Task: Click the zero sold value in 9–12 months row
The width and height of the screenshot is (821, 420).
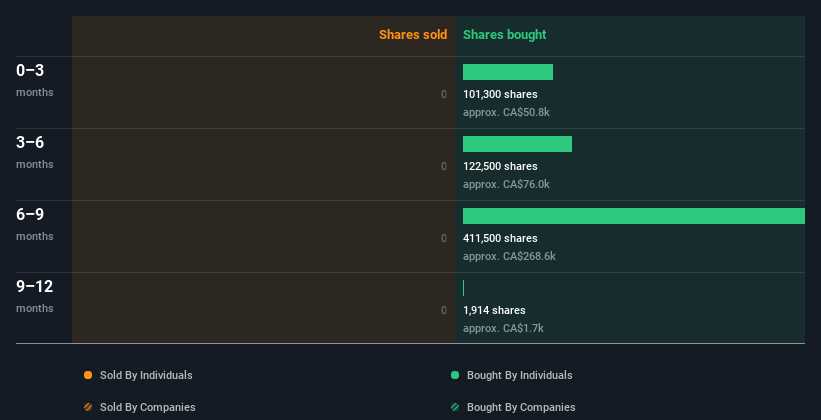Action: 444,310
